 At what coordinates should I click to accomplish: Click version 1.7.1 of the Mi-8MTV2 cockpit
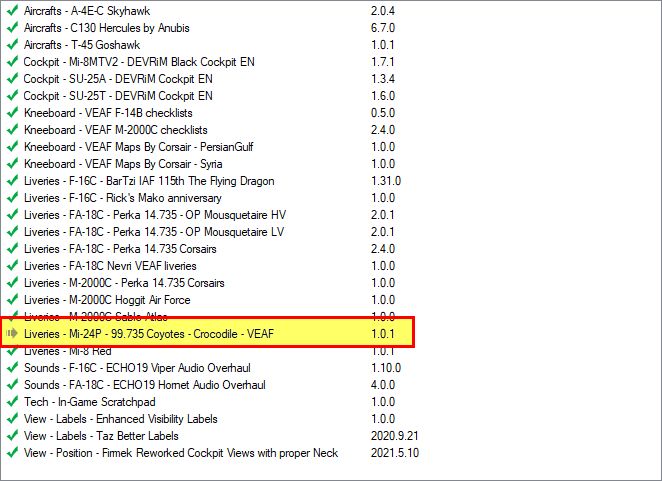point(383,62)
